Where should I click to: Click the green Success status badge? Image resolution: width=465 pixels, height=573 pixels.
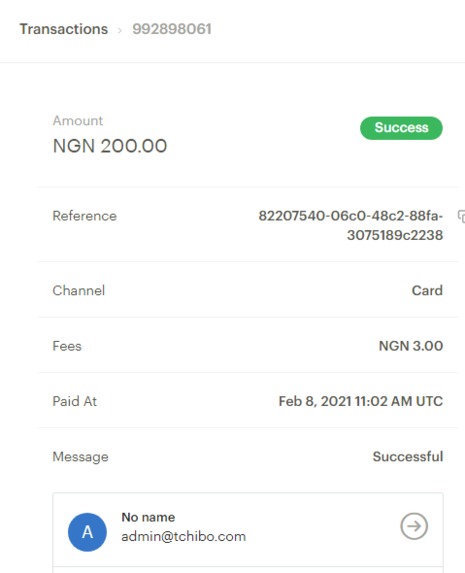tap(401, 128)
